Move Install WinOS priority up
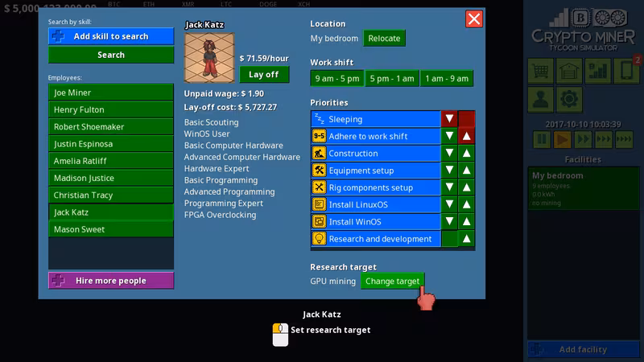The height and width of the screenshot is (362, 644). pyautogui.click(x=467, y=222)
